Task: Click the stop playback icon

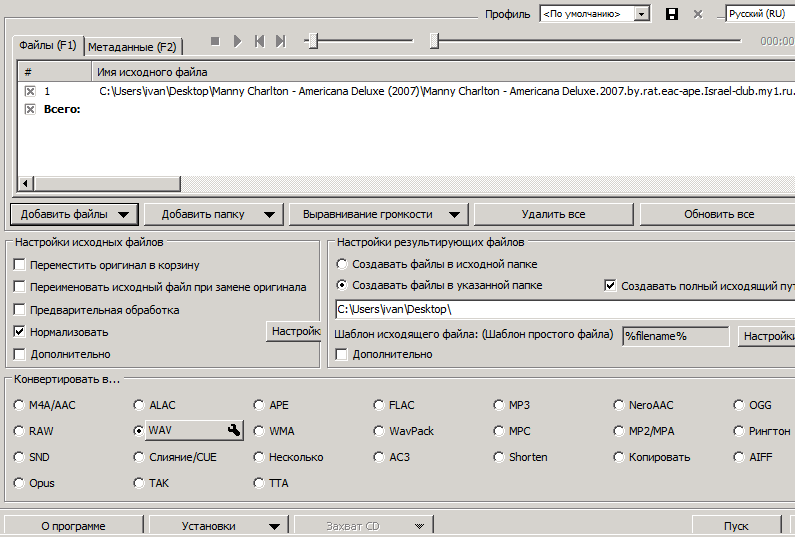Action: 215,41
